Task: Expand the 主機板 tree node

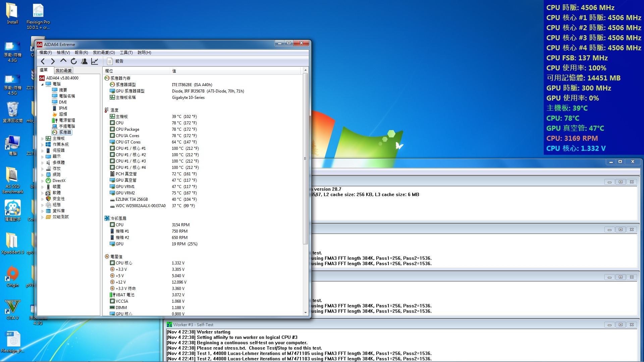Action: coord(42,138)
